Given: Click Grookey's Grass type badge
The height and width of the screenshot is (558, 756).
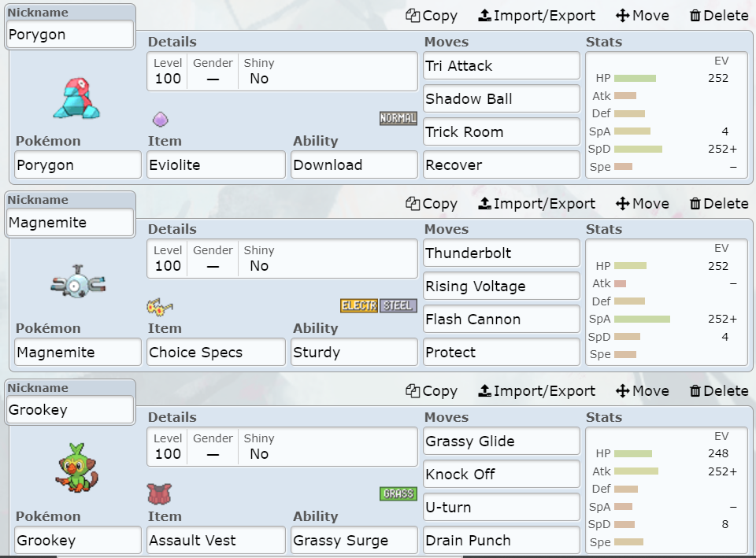Looking at the screenshot, I should pos(398,493).
